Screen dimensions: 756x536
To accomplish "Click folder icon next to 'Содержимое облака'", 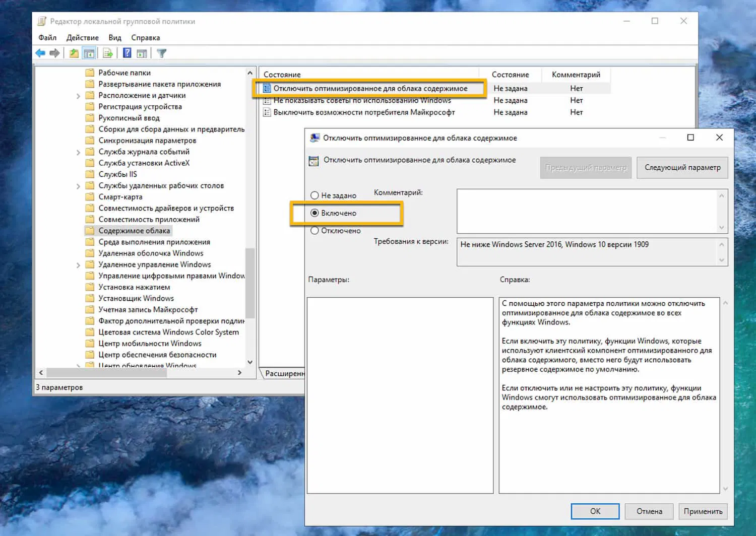I will pyautogui.click(x=90, y=231).
